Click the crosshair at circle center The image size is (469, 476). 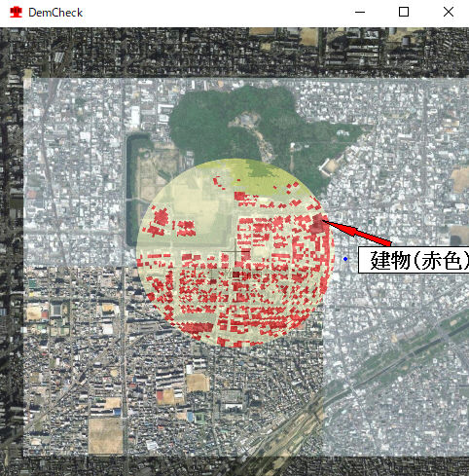coord(234,252)
